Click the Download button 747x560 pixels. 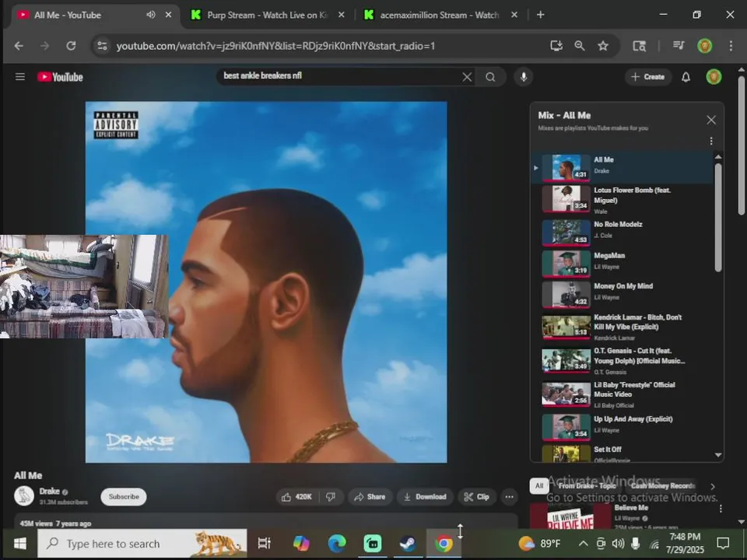[x=425, y=497]
